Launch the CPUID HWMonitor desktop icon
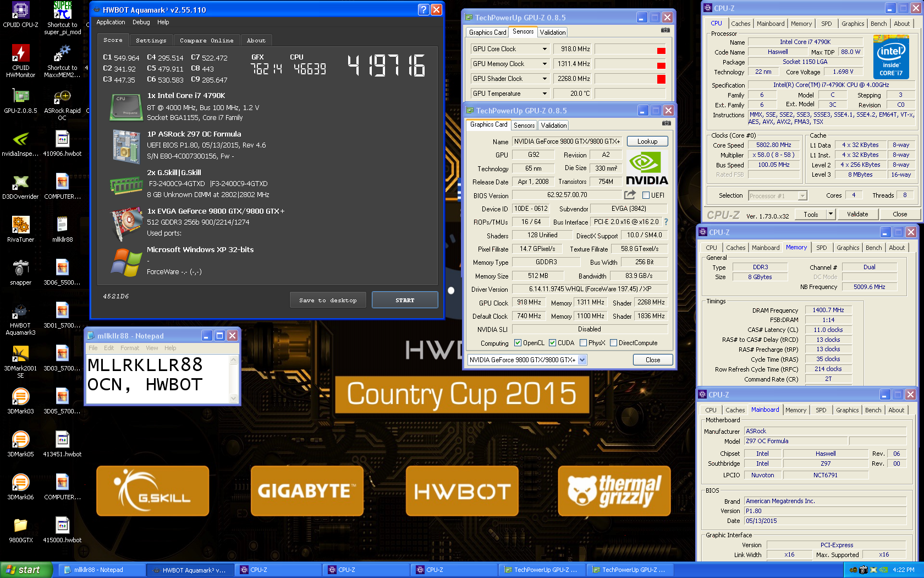 pos(20,61)
